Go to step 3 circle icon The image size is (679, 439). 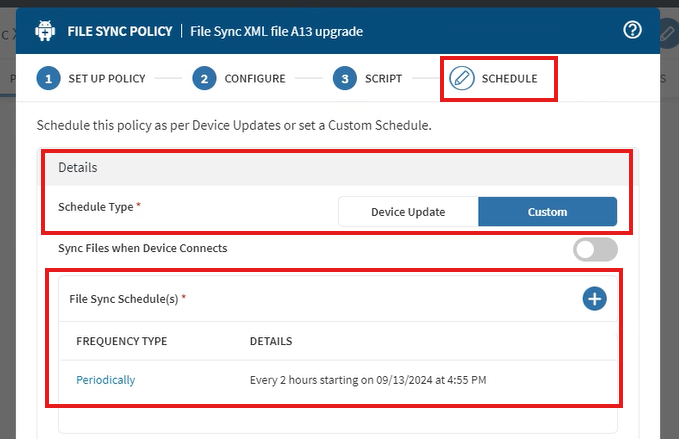coord(345,78)
